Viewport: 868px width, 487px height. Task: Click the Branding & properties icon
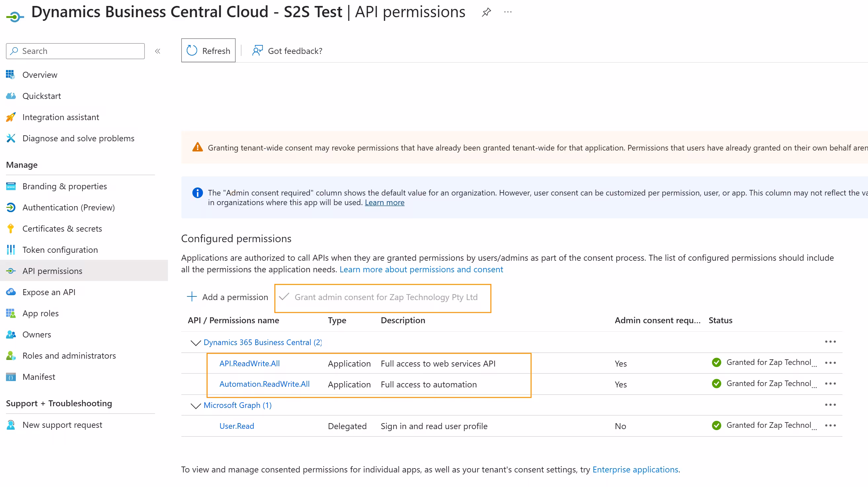click(11, 186)
